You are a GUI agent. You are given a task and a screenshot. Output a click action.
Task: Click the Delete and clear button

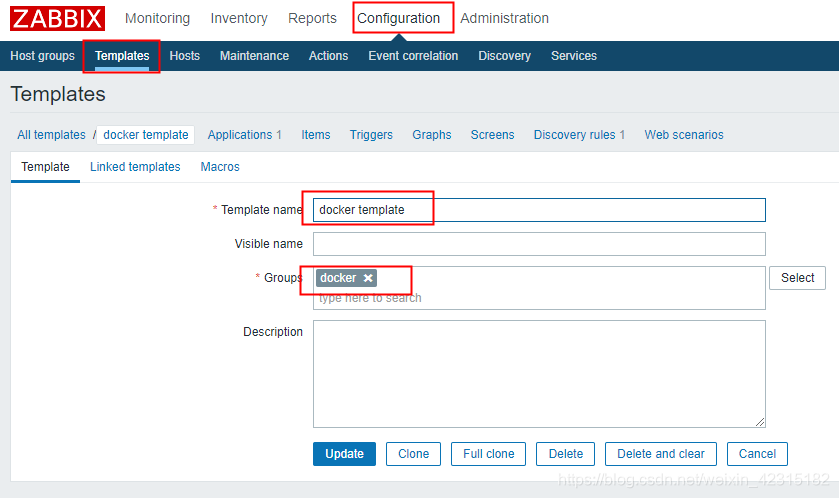pyautogui.click(x=661, y=454)
